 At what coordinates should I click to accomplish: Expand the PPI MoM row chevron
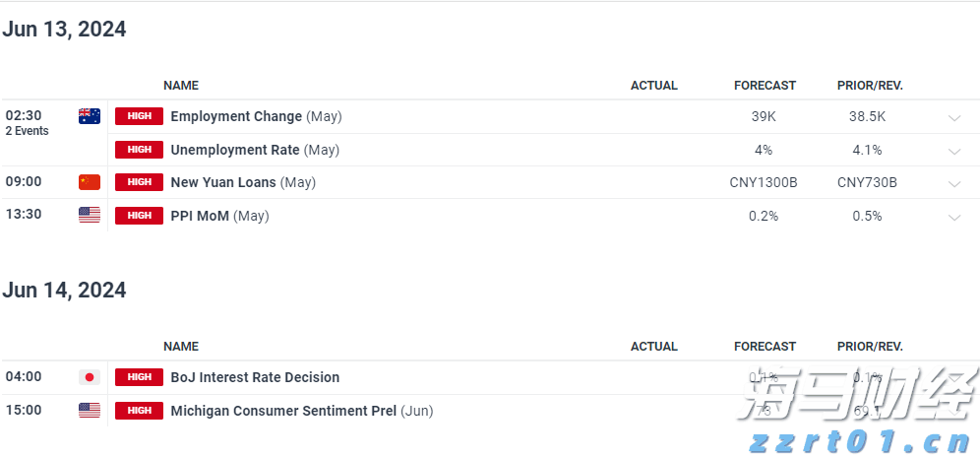click(x=954, y=218)
